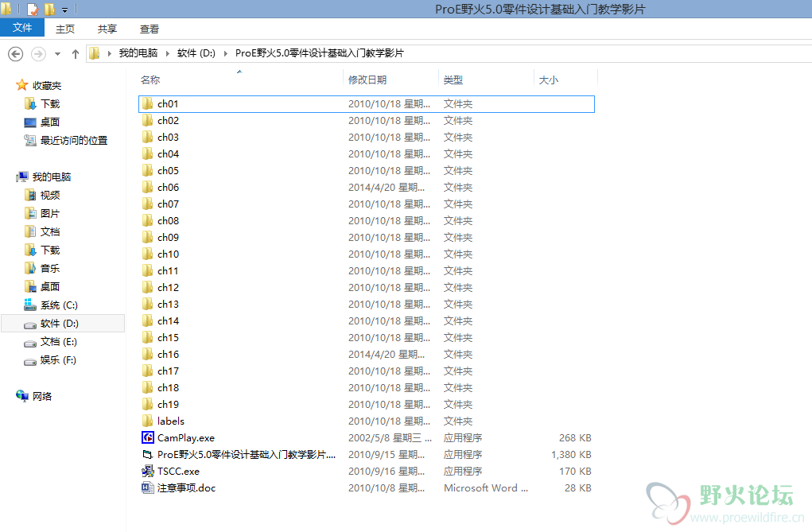Select the ch15 folder name
The height and width of the screenshot is (532, 812).
(x=169, y=337)
